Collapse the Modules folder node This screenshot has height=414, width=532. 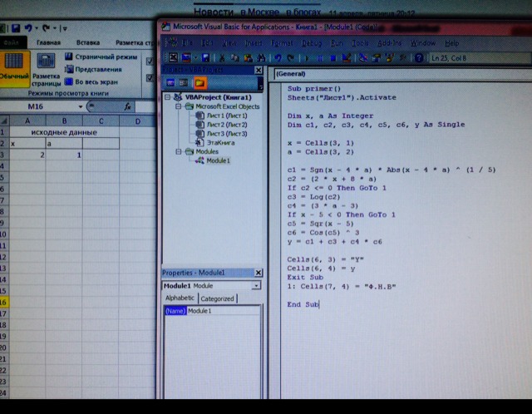[x=178, y=151]
